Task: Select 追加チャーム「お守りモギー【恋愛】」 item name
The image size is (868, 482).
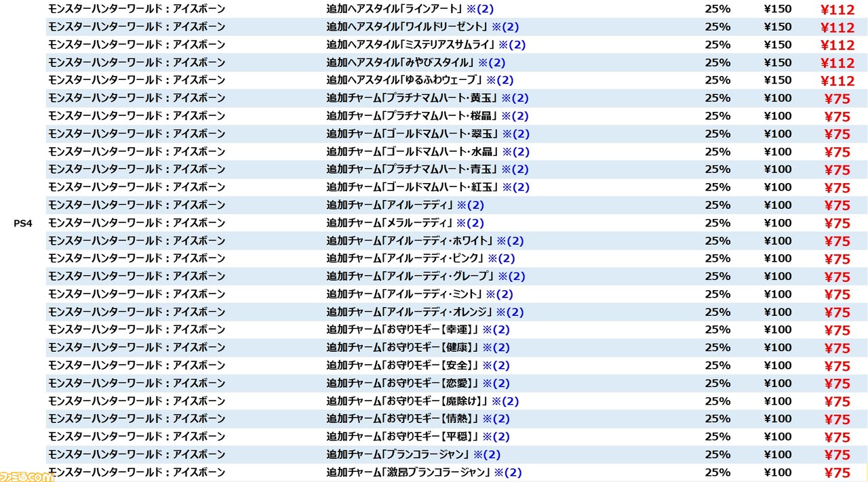Action: click(x=403, y=383)
